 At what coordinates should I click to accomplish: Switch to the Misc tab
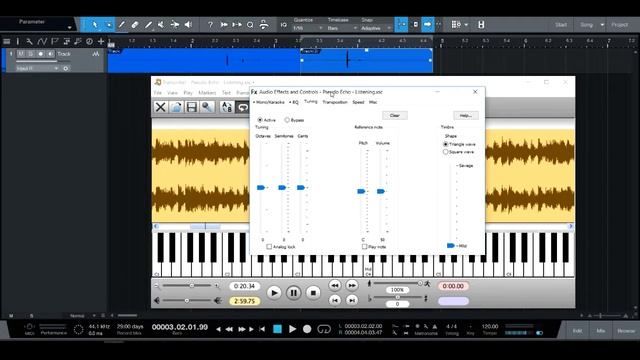(x=373, y=102)
